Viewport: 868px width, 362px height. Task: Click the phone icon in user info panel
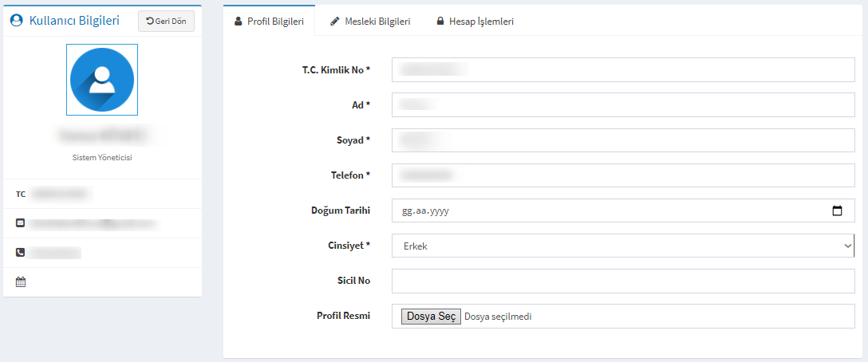(21, 253)
